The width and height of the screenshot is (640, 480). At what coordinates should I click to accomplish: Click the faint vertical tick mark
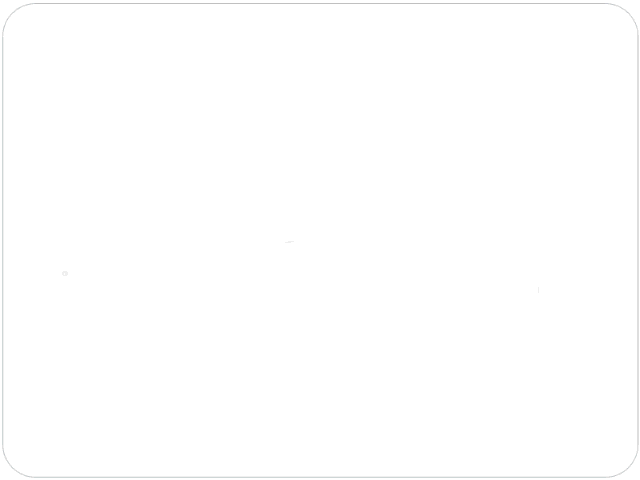click(538, 290)
